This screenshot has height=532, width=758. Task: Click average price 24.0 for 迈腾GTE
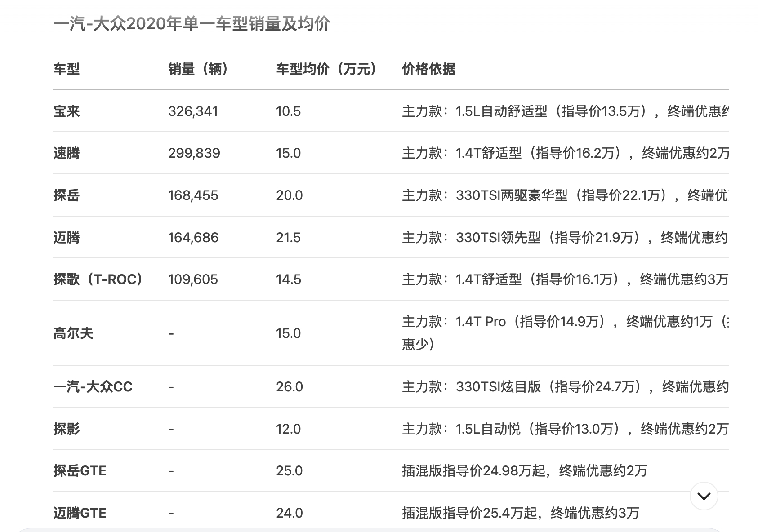(290, 513)
